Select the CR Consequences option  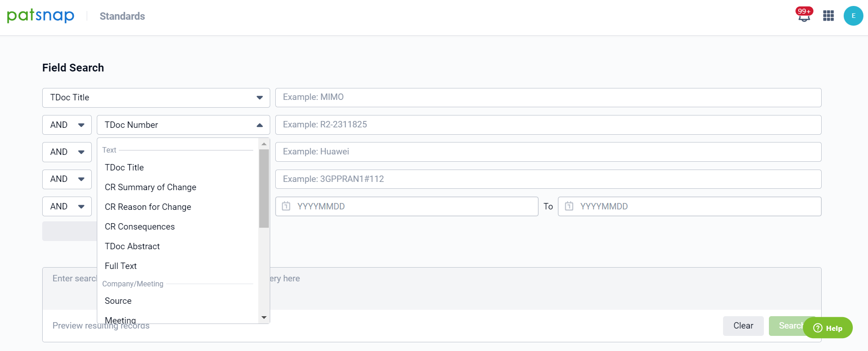coord(139,227)
